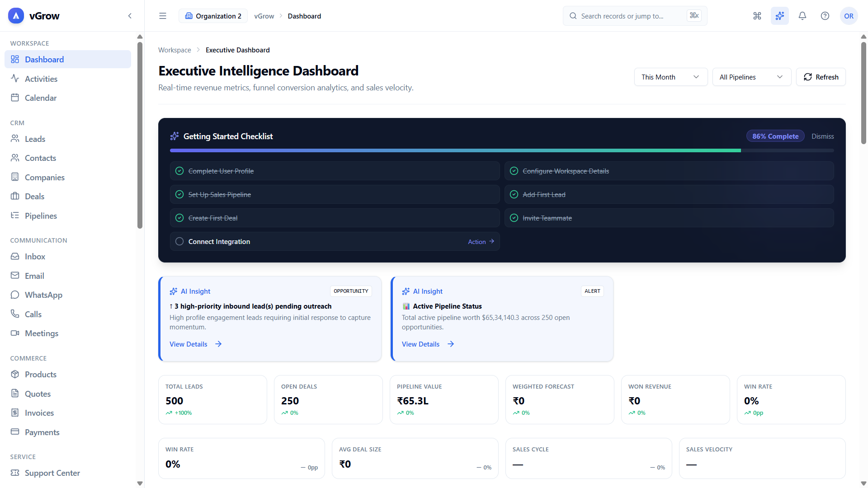Viewport: 868px width, 488px height.
Task: Click the ALERT tag on AI Insight
Action: 592,291
